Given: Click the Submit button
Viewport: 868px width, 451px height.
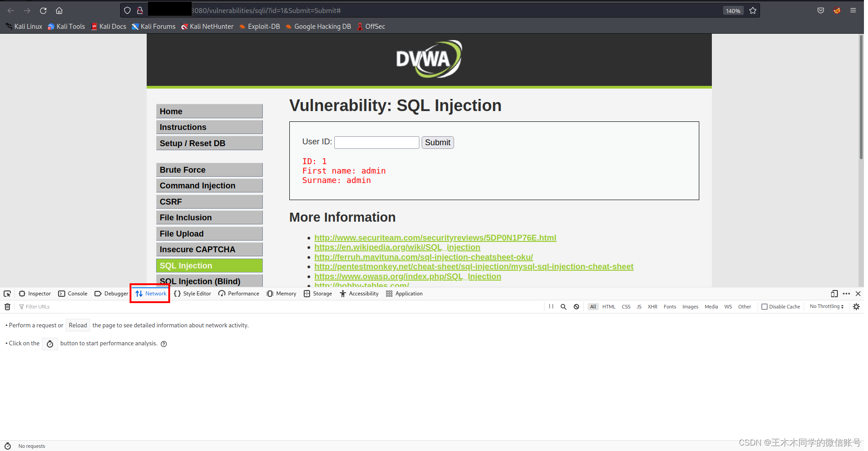Looking at the screenshot, I should point(437,143).
